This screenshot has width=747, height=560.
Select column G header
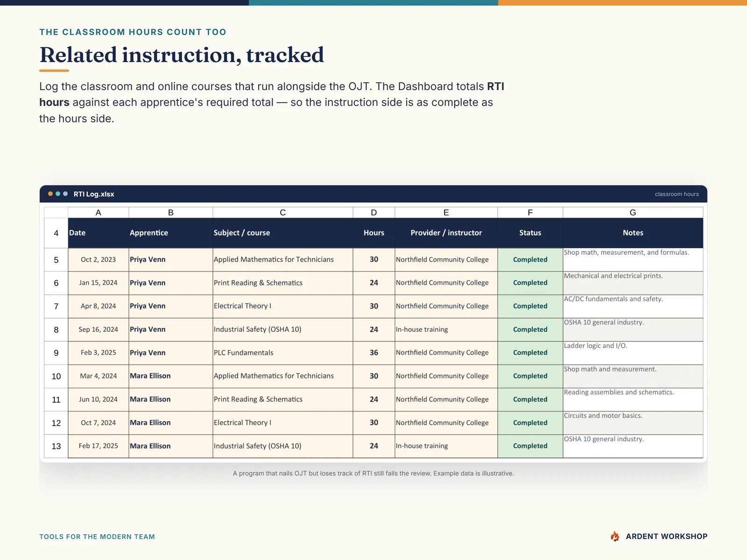(633, 212)
